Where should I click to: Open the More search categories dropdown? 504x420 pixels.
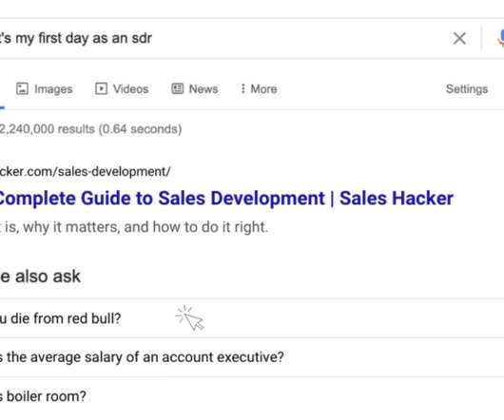coord(259,89)
